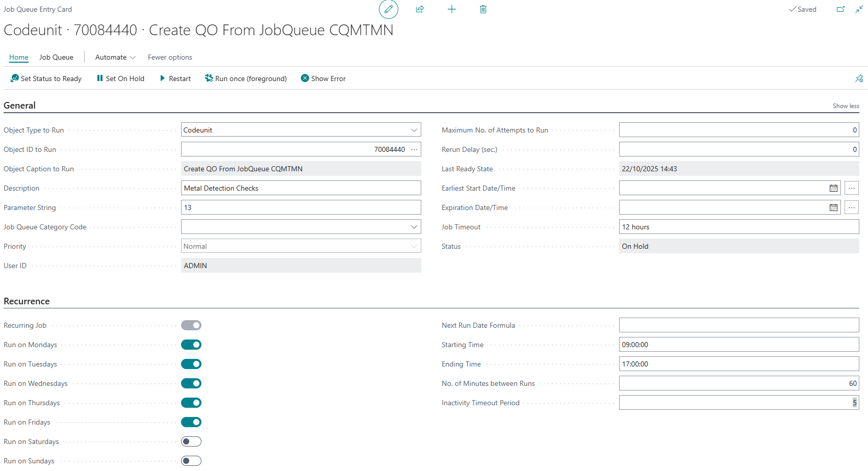Click Set Status to Ready
Screen dimensions: 868x471
[46, 78]
